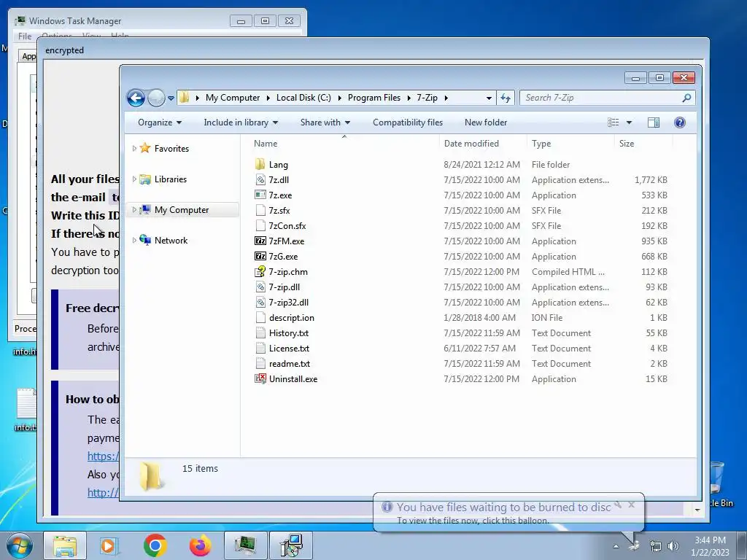Screen dimensions: 747x560
Task: Click the File menu in Task Manager
Action: (x=25, y=36)
